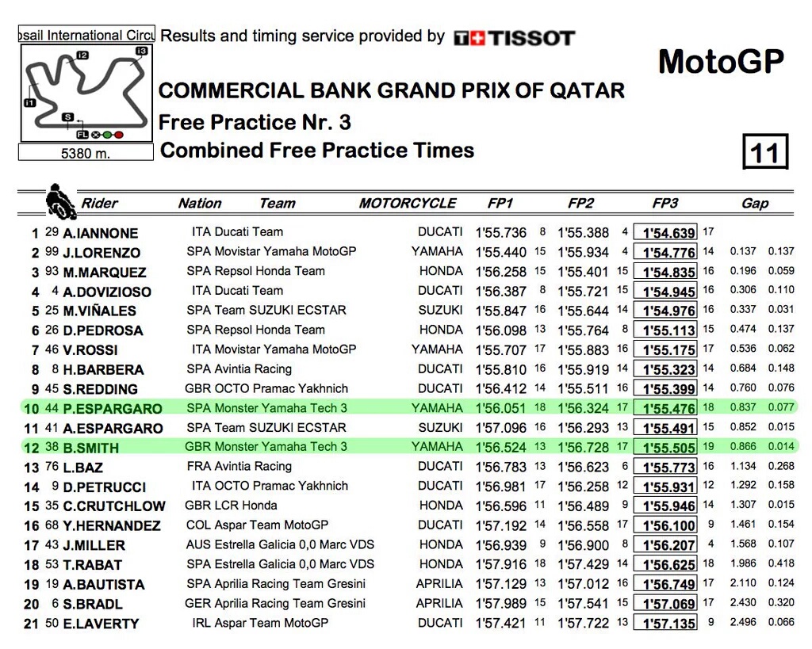Viewport: 812px width, 649px height.
Task: Click the I3 marker on circuit map
Action: tap(141, 52)
